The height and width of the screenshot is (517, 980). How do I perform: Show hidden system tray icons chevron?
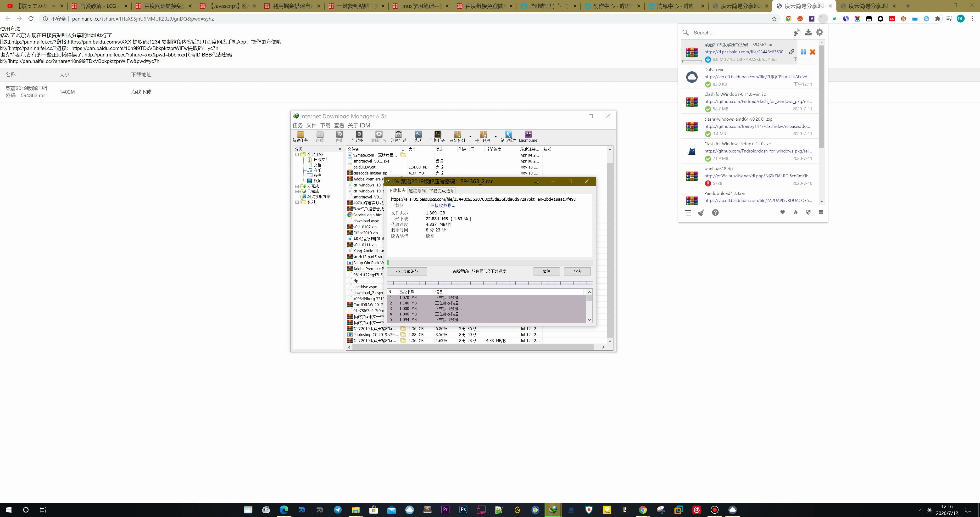pyautogui.click(x=921, y=509)
